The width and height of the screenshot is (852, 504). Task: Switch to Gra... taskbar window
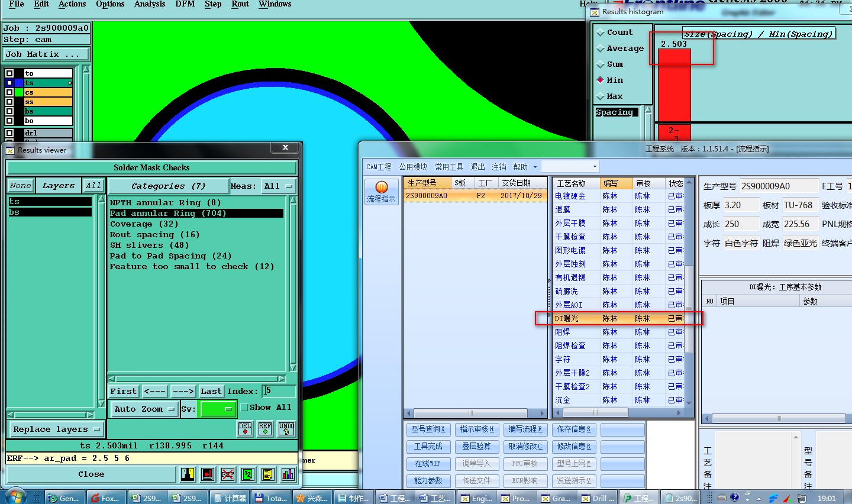point(558,498)
